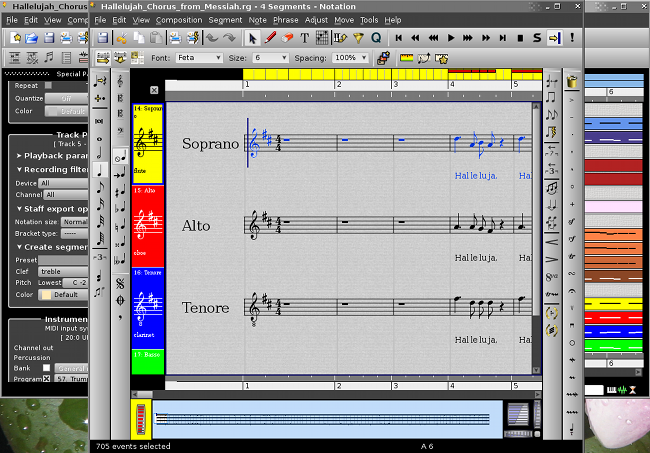
Task: Click the save icon in notation toolbar
Action: (x=102, y=38)
